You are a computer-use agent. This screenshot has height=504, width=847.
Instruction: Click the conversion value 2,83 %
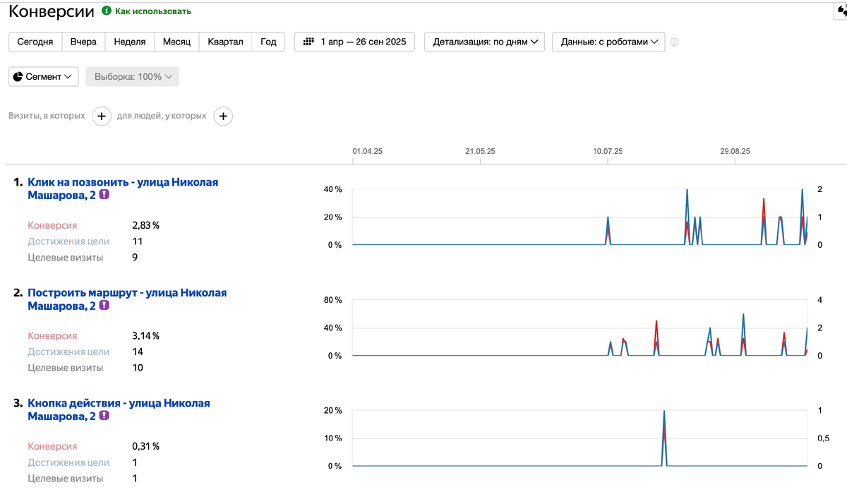(145, 226)
